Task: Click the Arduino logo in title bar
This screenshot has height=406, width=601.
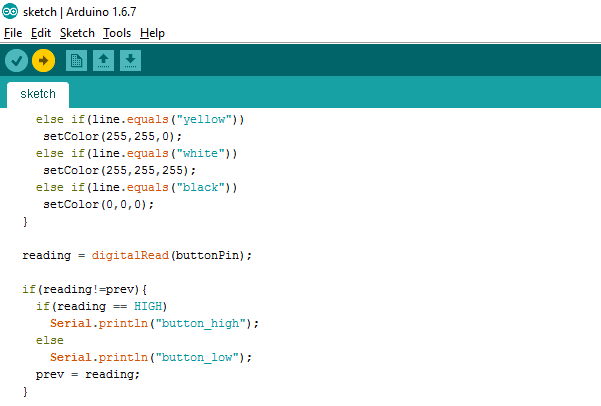Action: pos(10,12)
